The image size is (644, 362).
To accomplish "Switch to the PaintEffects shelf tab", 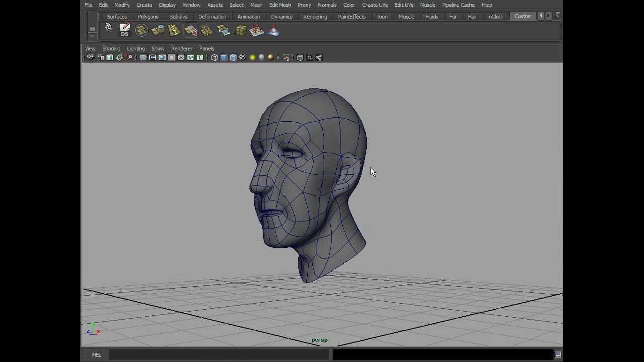I will pos(352,17).
